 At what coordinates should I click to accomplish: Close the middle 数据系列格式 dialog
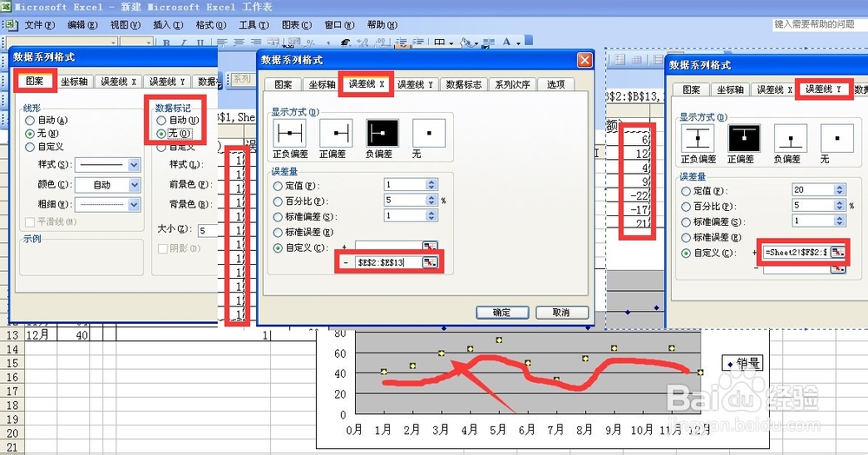584,60
